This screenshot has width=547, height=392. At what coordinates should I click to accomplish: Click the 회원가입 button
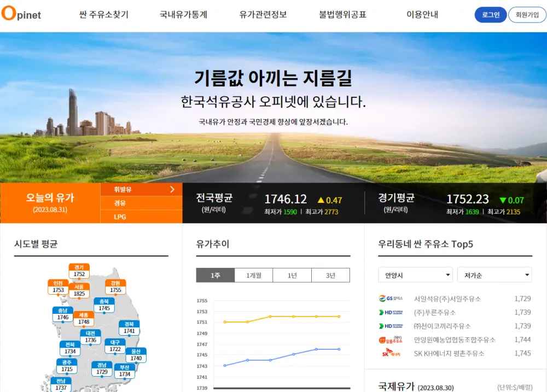(526, 15)
